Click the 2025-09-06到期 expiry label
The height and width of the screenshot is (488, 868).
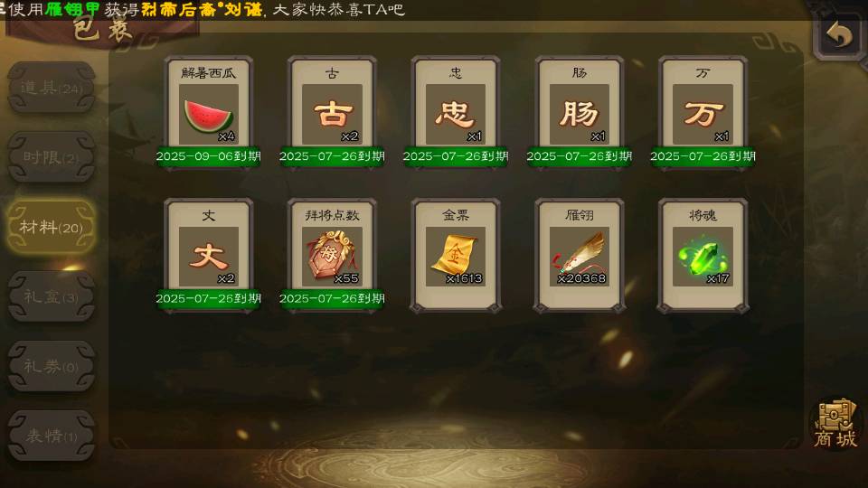click(x=209, y=156)
